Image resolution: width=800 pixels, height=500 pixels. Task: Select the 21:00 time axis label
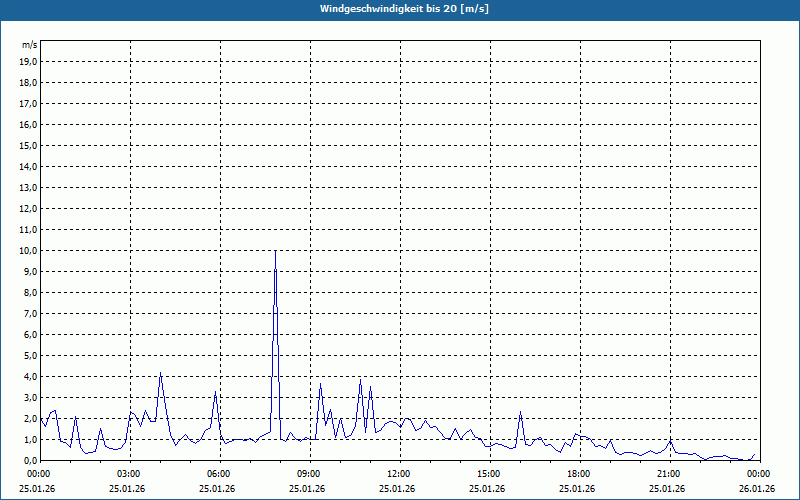(668, 474)
